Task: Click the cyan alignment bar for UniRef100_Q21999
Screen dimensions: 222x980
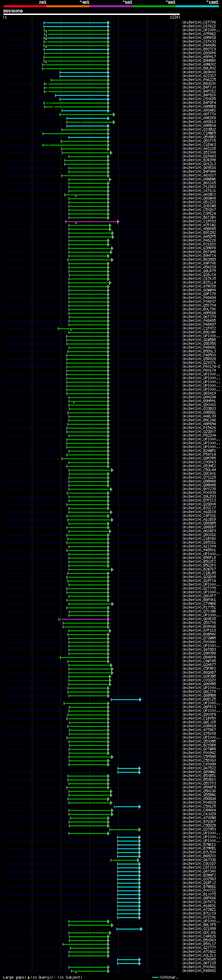Action: click(129, 929)
